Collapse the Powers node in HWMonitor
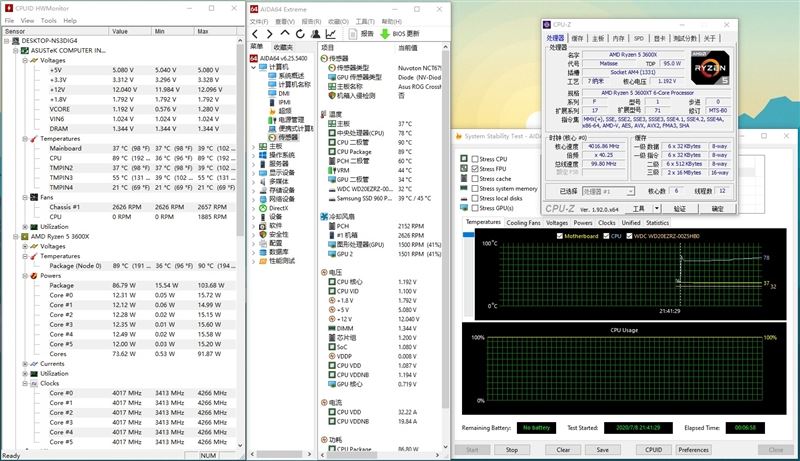This screenshot has height=461, width=800. point(25,276)
